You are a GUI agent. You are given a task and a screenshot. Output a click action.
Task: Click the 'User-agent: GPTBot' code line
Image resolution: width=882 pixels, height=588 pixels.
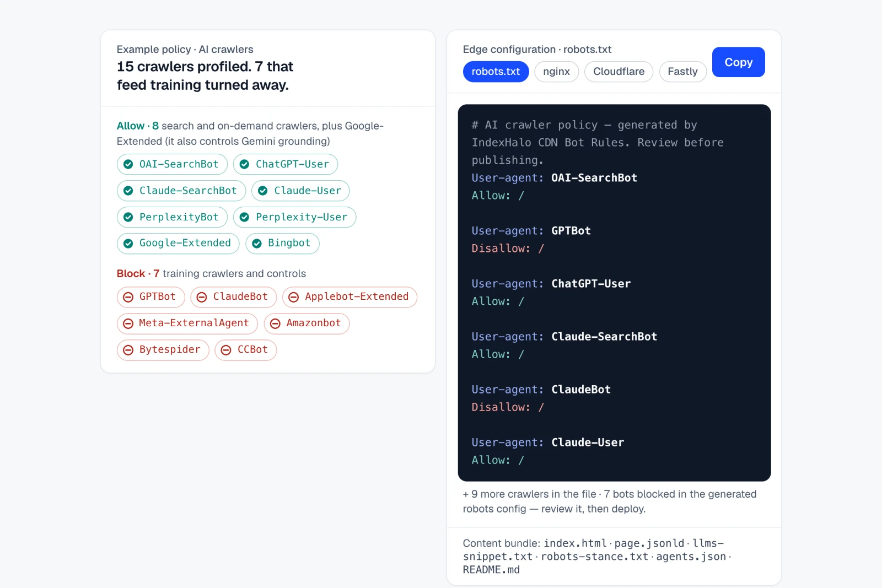(531, 231)
